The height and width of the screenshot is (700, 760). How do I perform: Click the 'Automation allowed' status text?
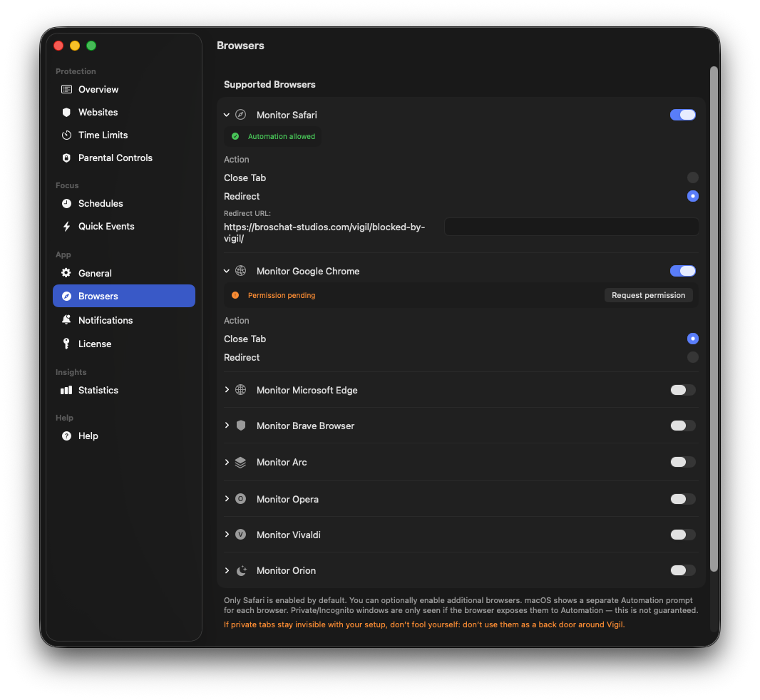(x=281, y=136)
